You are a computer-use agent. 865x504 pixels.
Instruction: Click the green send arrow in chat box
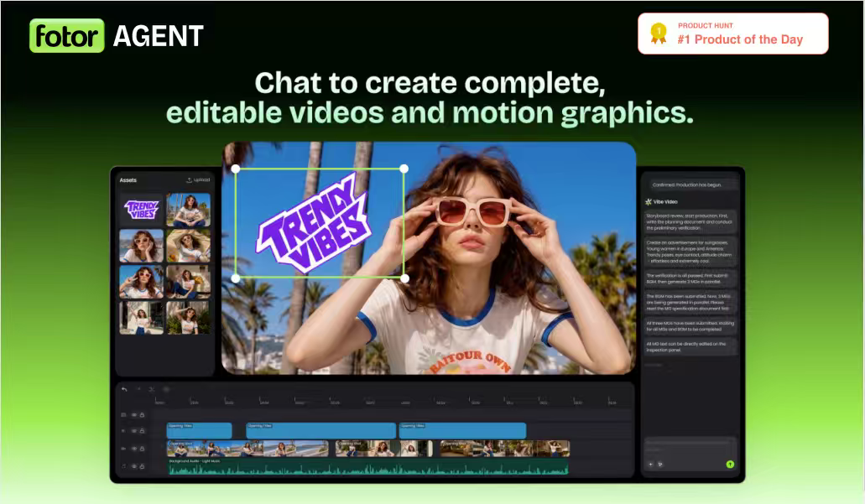(730, 465)
